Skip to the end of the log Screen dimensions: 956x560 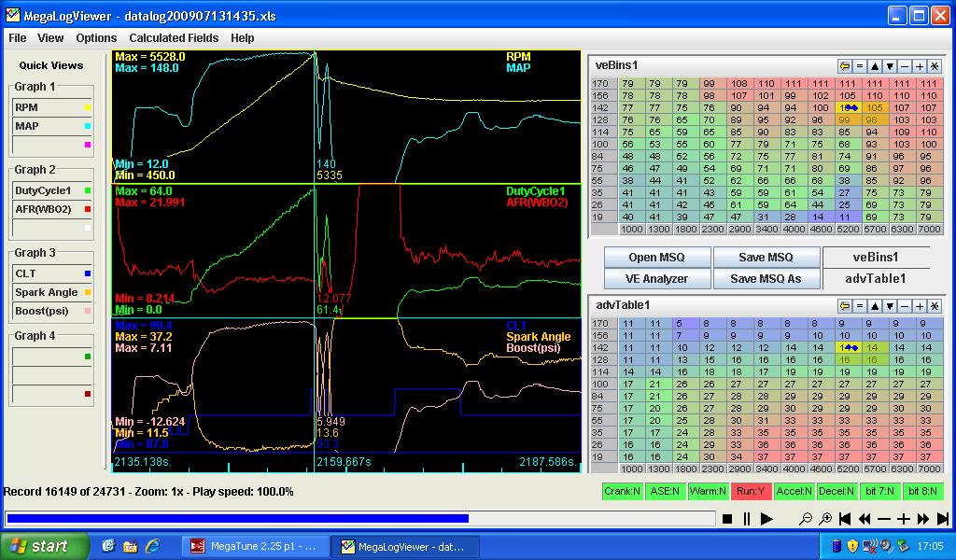pos(943,519)
